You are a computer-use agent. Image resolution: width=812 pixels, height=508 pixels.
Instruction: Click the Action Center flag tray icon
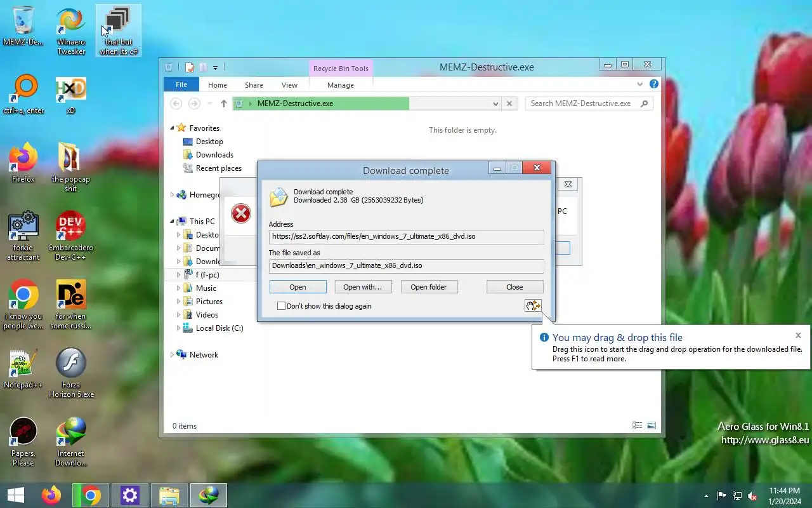coord(722,495)
